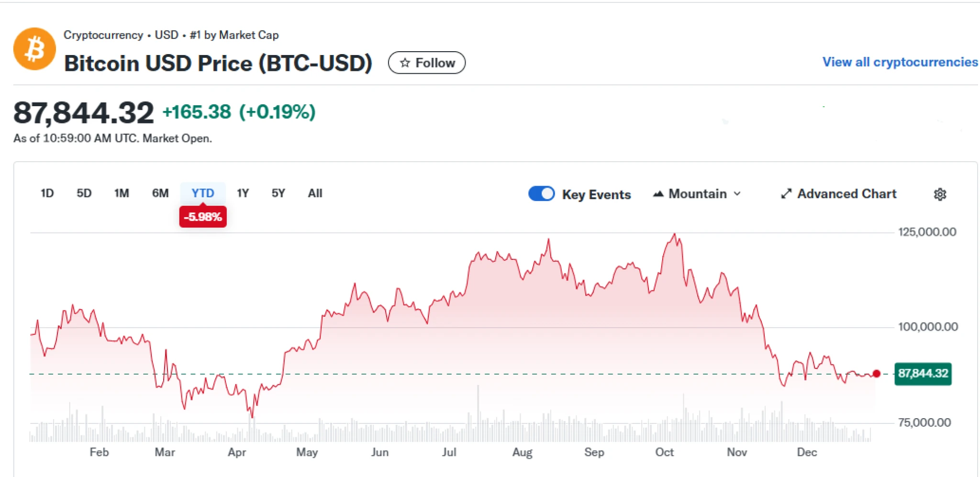Open chart settings with the gear icon
980x477 pixels.
point(940,194)
